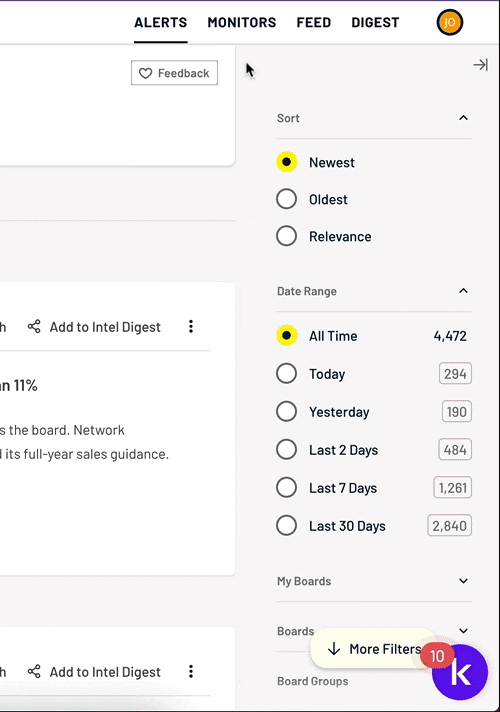Click the share icon on second card
This screenshot has height=712, width=500.
[x=34, y=672]
